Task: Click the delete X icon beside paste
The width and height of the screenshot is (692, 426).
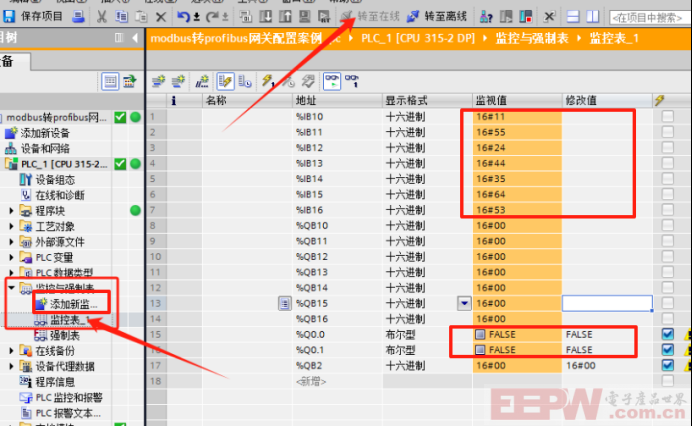Action: (x=161, y=17)
